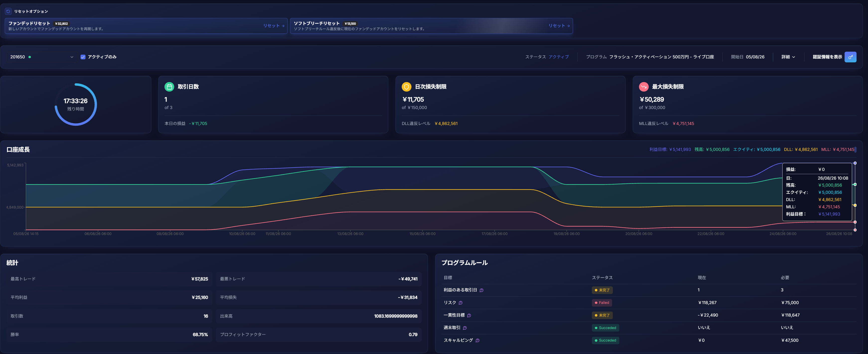Screen dimensions: 868x354
Task: Click 認証情報を表示 button label
Action: [827, 57]
